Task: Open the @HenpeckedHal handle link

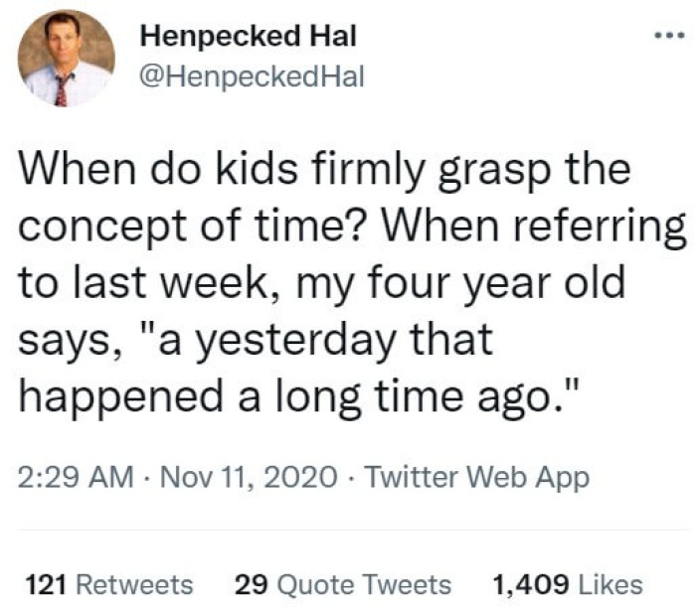Action: (x=252, y=77)
